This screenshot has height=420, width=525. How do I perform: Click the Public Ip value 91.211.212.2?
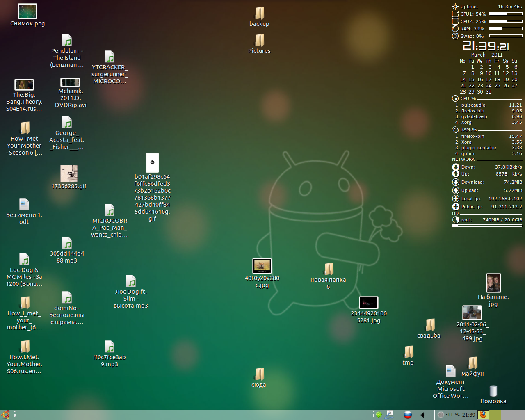[x=507, y=207]
